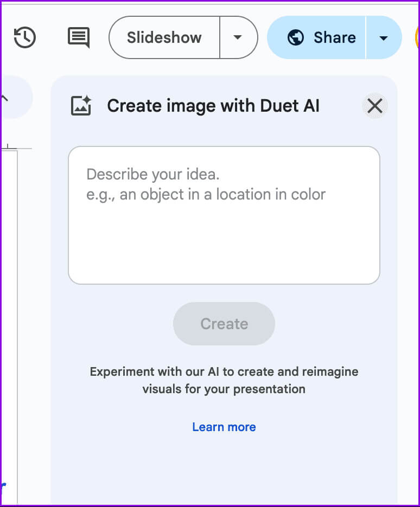Image resolution: width=420 pixels, height=507 pixels.
Task: Start the Slideshow
Action: (x=164, y=37)
